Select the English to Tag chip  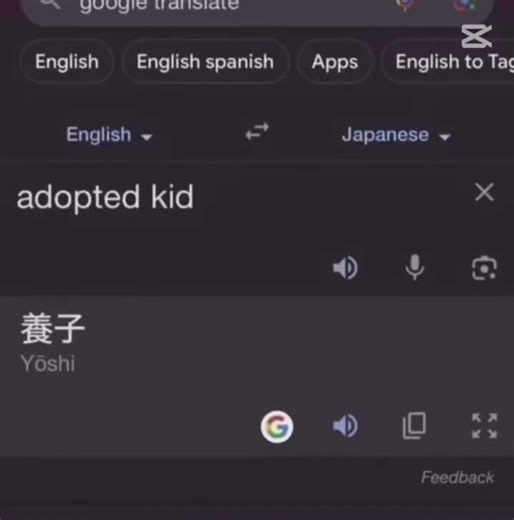(x=448, y=62)
